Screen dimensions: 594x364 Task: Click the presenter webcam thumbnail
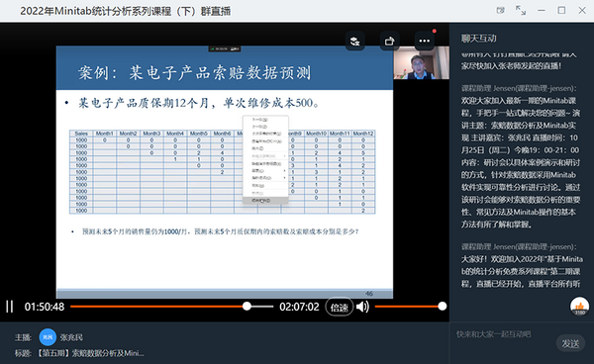click(x=422, y=62)
